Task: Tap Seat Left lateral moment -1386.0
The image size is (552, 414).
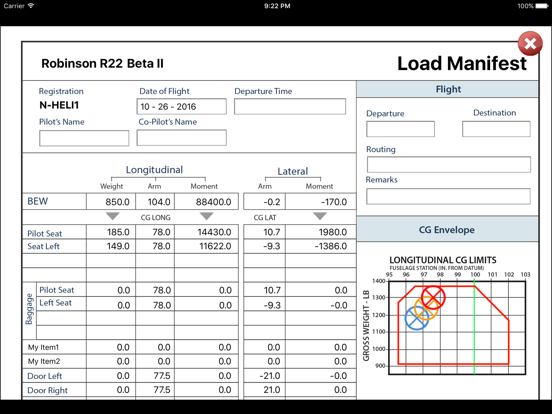Action: click(321, 246)
